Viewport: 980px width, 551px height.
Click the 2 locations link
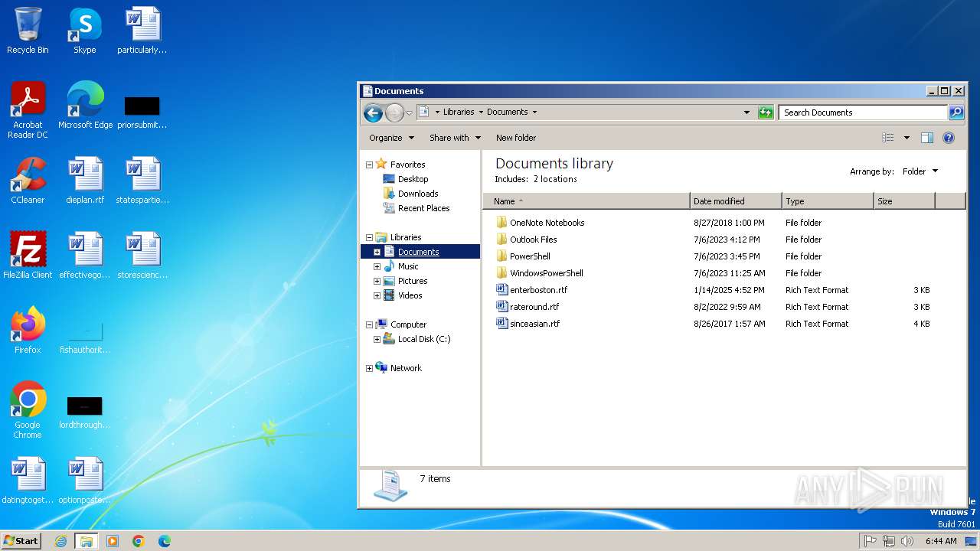[x=555, y=179]
